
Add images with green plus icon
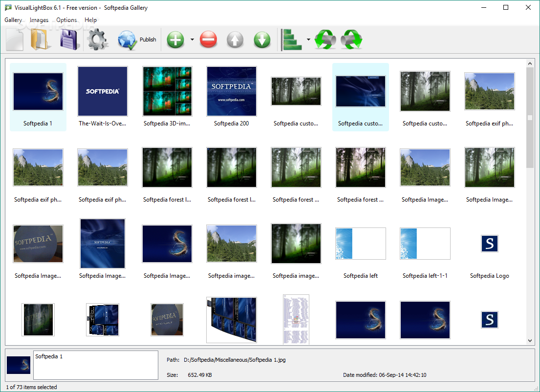(175, 40)
